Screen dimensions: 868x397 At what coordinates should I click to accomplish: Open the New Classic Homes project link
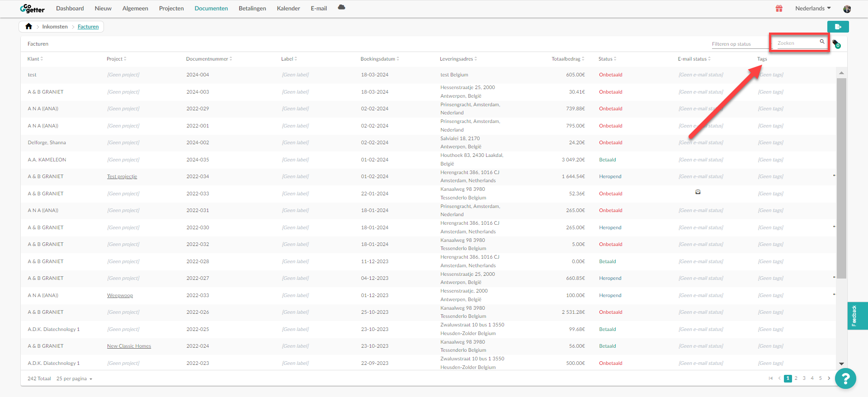(129, 346)
